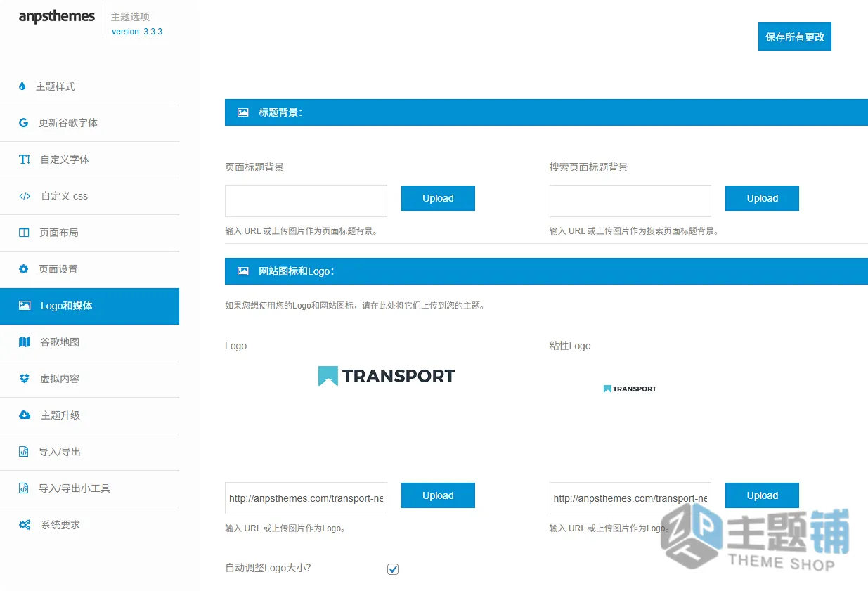Click the Google G icon beside 更新谷歌字体
The image size is (868, 591).
pos(24,122)
